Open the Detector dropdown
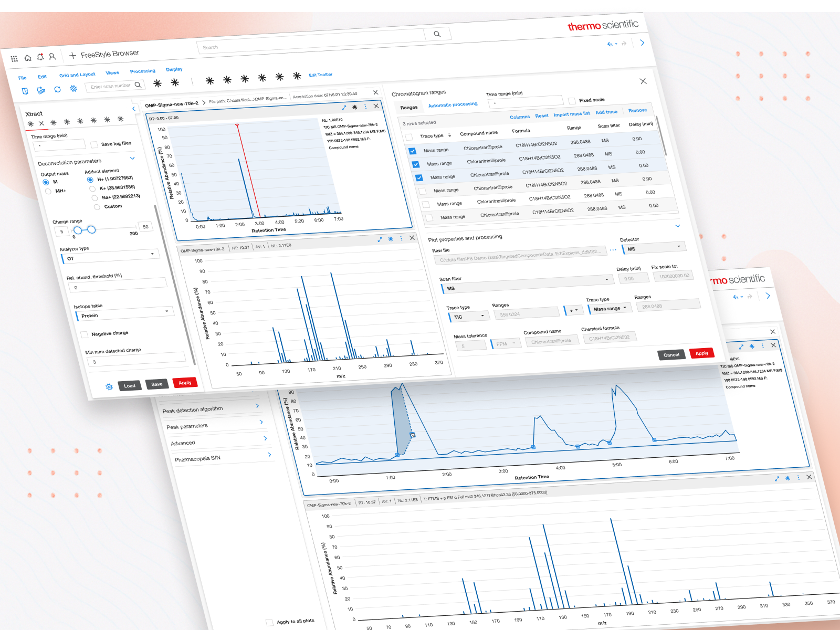The height and width of the screenshot is (630, 840). [654, 247]
